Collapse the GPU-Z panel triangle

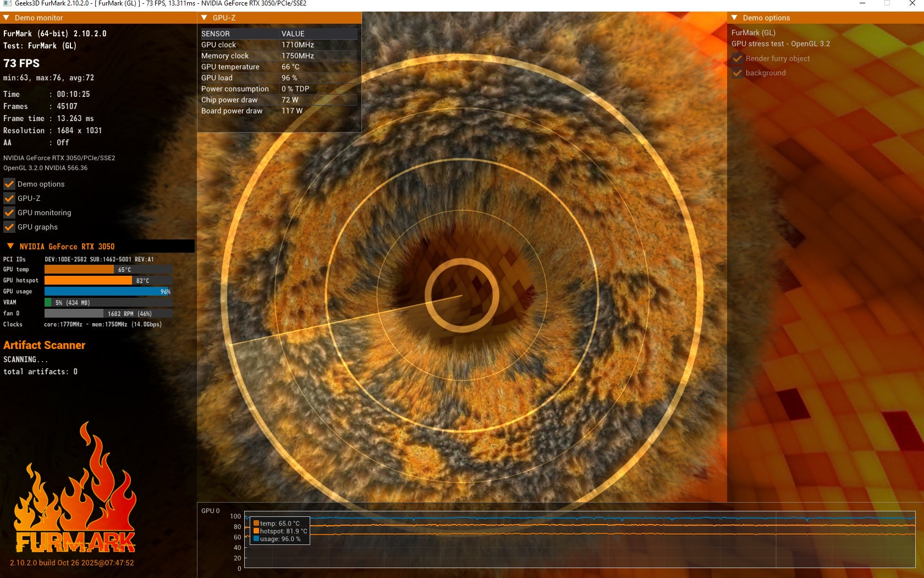(x=205, y=18)
